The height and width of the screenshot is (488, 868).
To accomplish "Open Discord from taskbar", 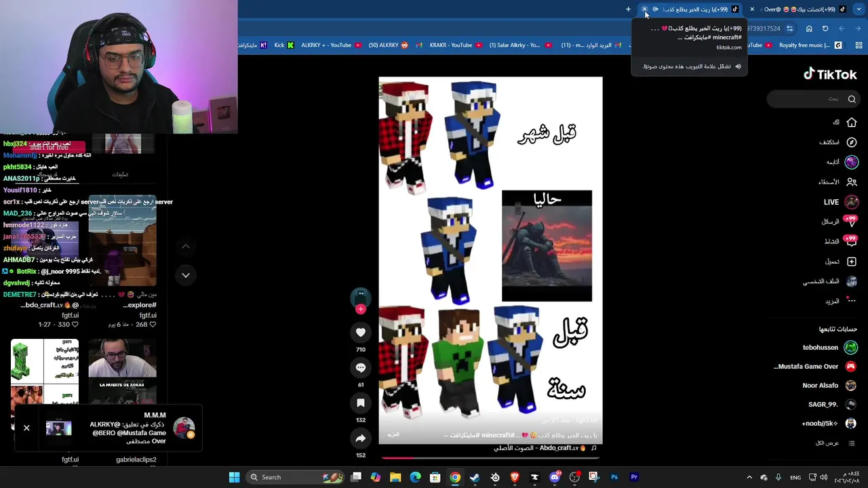I will click(x=555, y=477).
